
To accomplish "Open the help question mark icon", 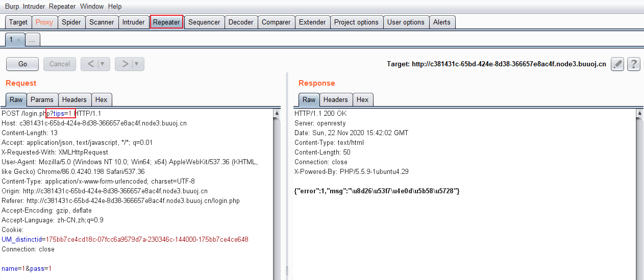I will pyautogui.click(x=633, y=64).
